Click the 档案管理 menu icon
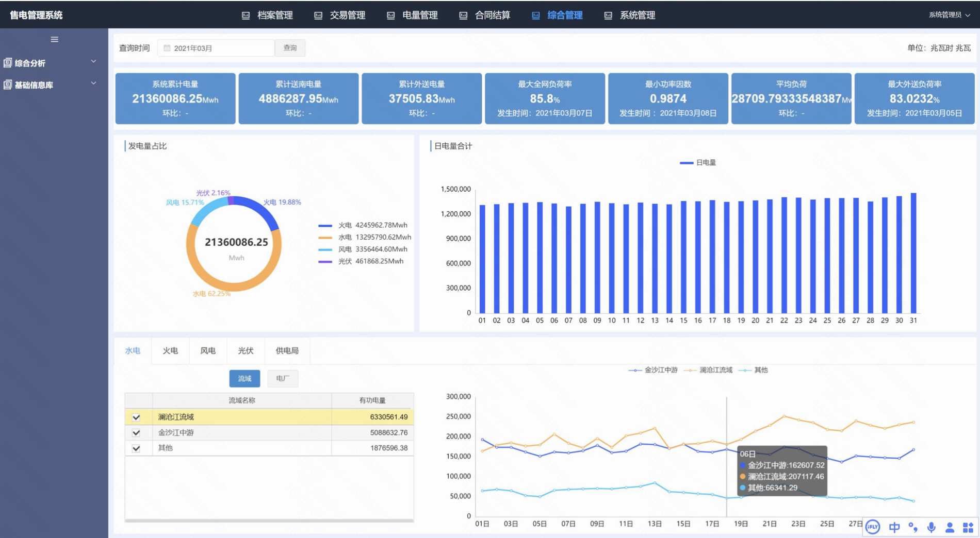Image resolution: width=980 pixels, height=538 pixels. tap(246, 15)
